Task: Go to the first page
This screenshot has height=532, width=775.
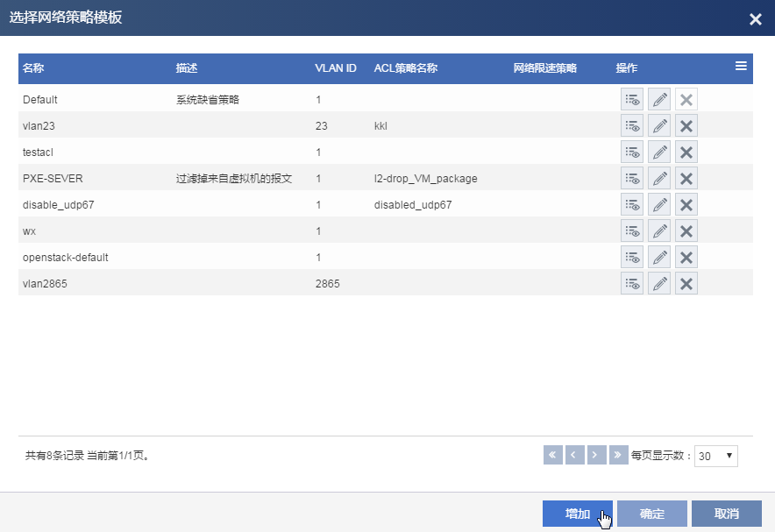Action: click(x=553, y=455)
